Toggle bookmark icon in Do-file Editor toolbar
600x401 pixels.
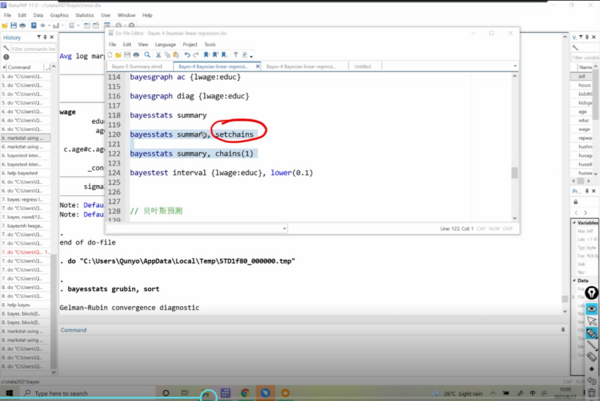207,55
